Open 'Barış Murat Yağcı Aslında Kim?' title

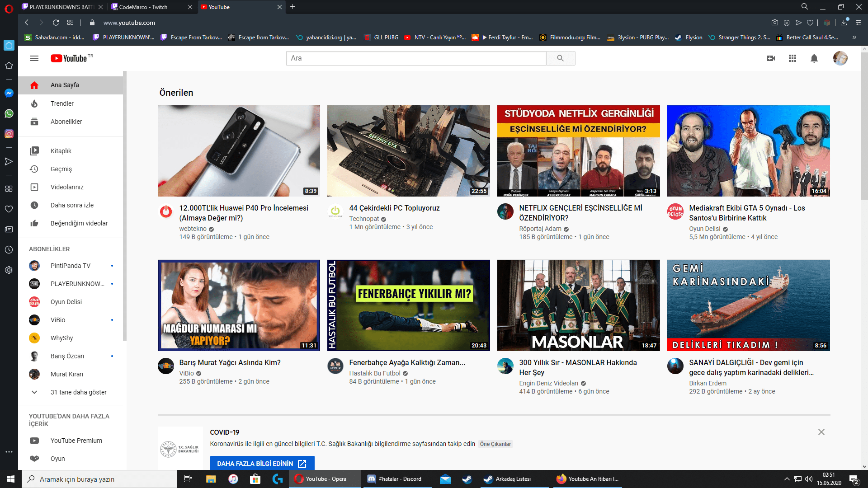[x=230, y=362]
